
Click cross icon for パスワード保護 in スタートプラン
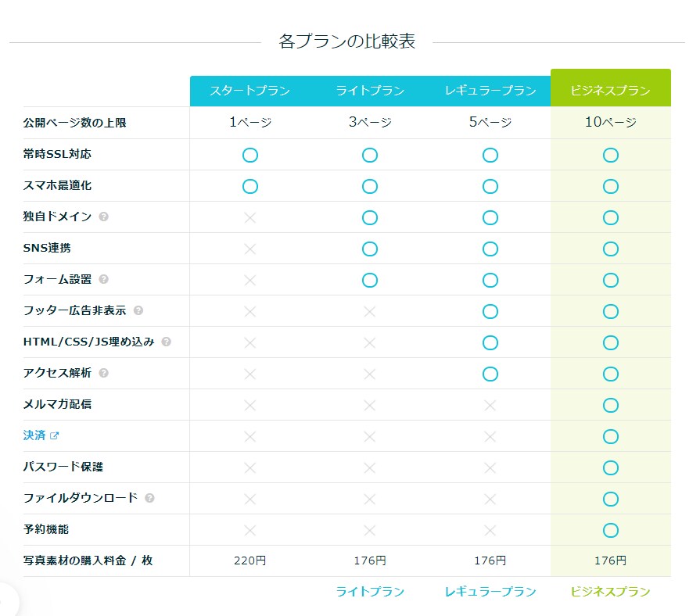[x=250, y=467]
